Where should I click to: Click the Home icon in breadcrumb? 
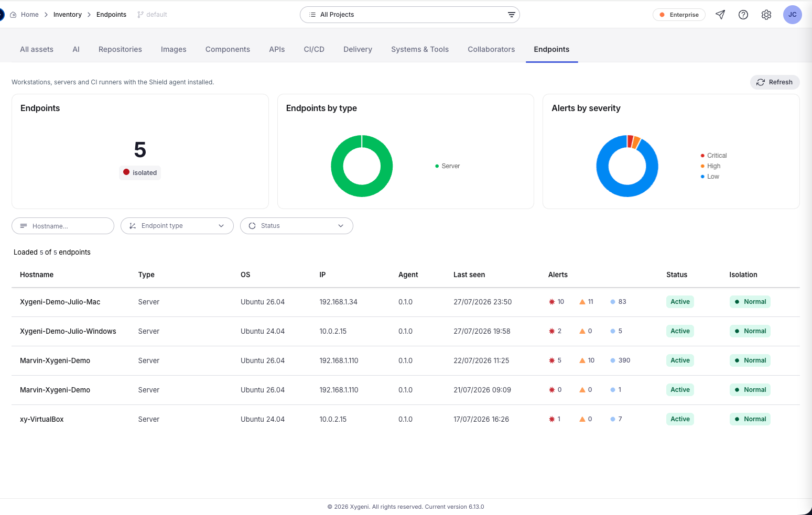tap(14, 15)
